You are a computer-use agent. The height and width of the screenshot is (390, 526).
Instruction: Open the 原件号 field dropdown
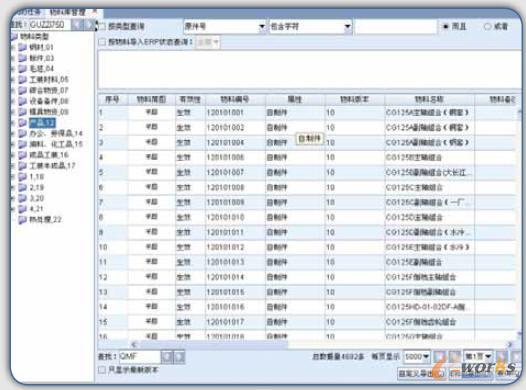coord(262,26)
